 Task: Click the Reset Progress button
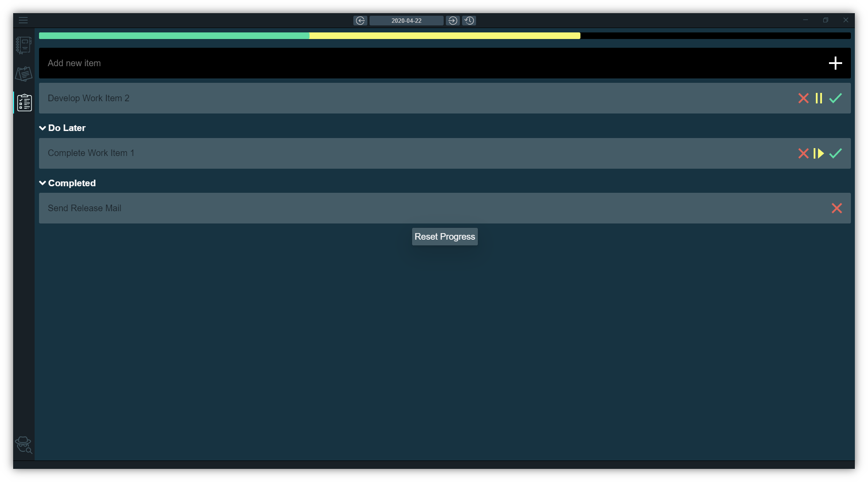click(445, 237)
